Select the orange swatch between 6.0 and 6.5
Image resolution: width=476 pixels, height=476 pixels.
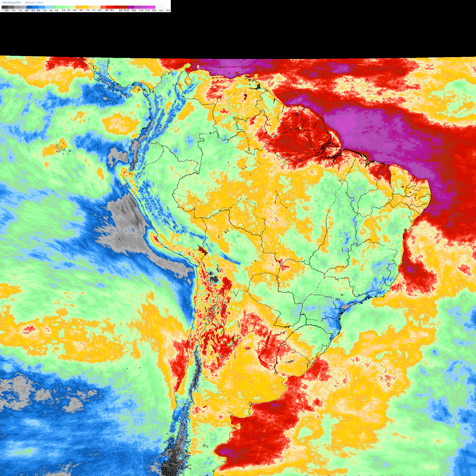[x=79, y=7]
